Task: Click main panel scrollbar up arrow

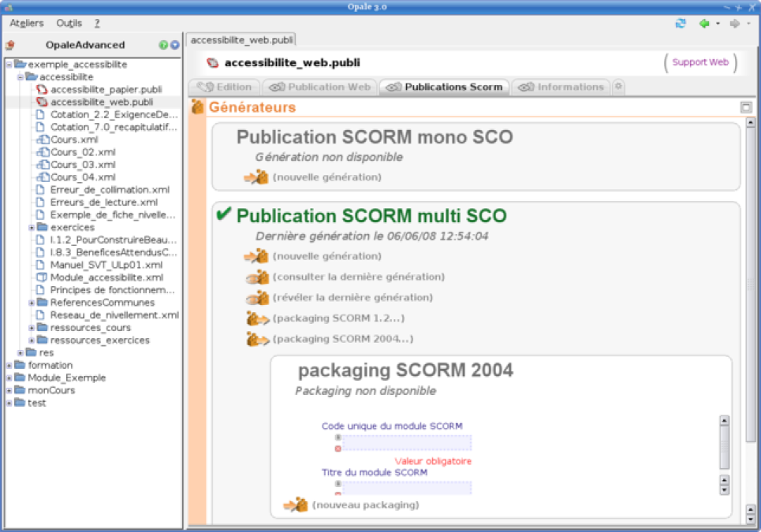Action: [x=750, y=122]
